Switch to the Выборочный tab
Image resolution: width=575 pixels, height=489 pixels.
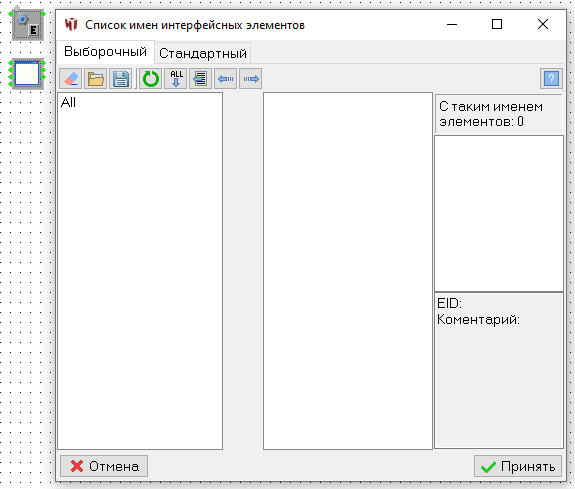[x=105, y=52]
